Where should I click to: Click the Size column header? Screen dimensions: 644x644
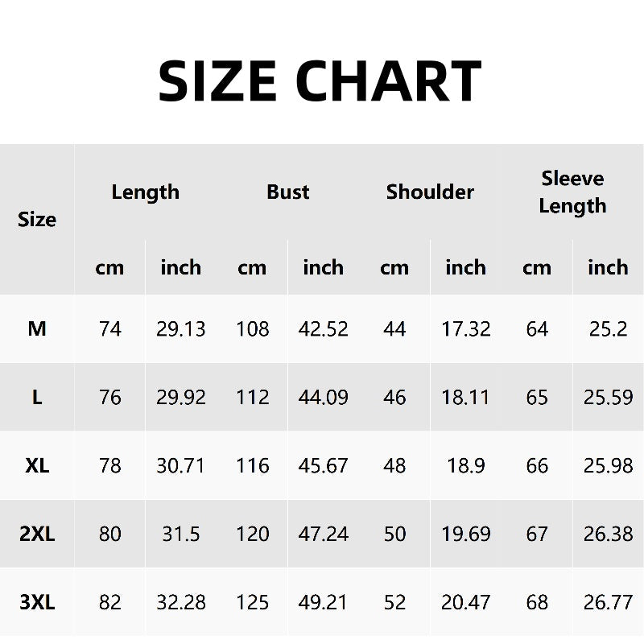(x=37, y=219)
